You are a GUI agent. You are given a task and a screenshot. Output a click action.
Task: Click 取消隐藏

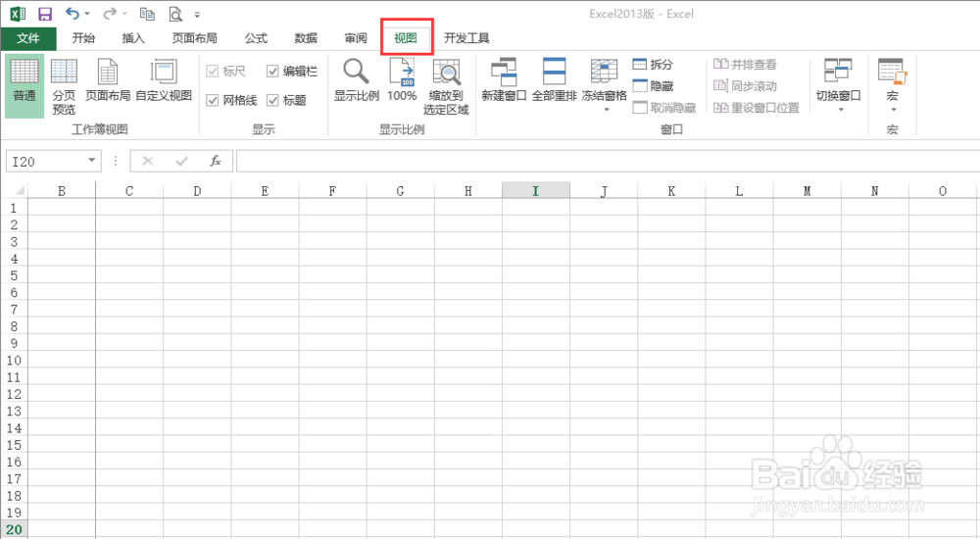point(664,108)
